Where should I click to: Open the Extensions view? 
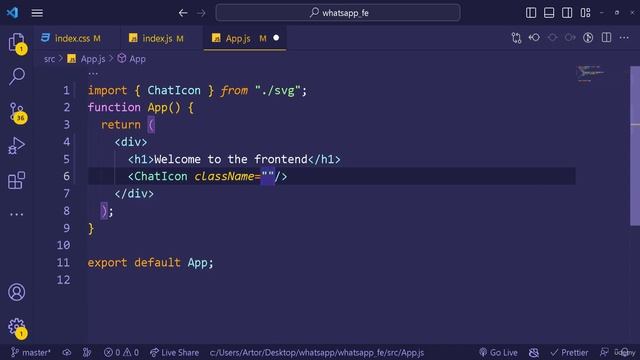click(x=17, y=180)
